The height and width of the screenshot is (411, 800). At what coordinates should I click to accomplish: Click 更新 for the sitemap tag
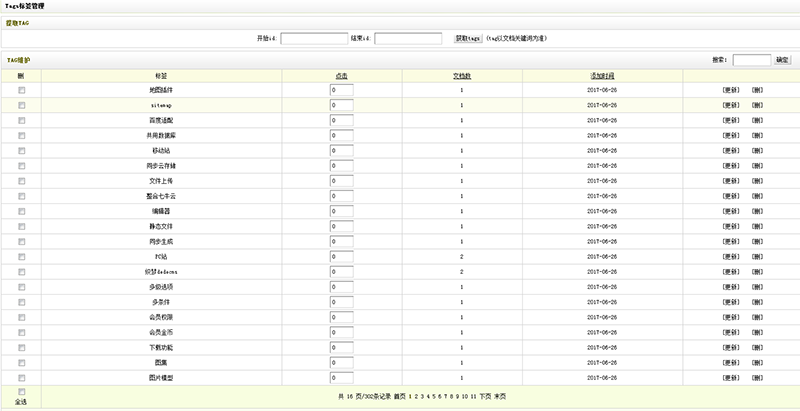[x=731, y=105]
